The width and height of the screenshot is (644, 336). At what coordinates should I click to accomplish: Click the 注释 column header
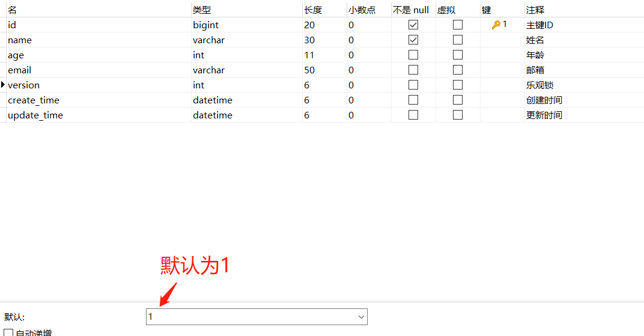[584, 10]
